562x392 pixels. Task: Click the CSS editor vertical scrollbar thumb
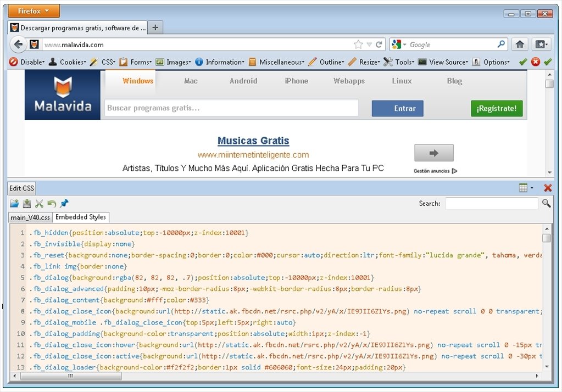point(547,238)
